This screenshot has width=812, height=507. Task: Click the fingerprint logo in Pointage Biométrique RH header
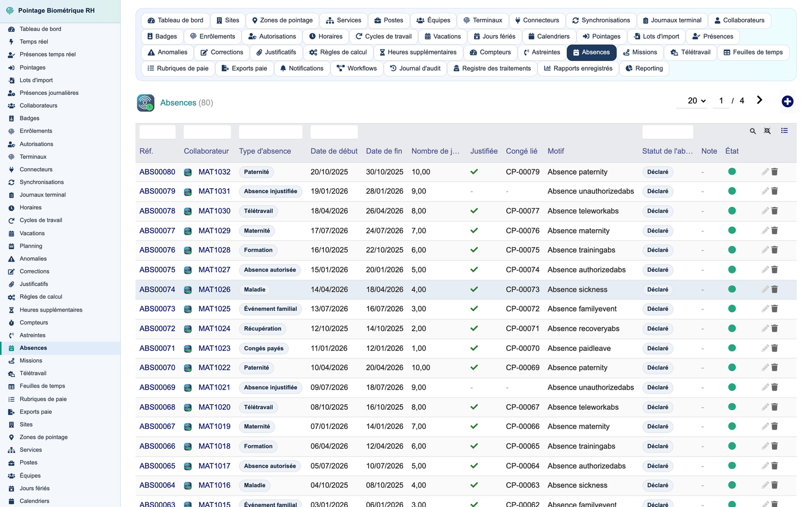point(10,11)
